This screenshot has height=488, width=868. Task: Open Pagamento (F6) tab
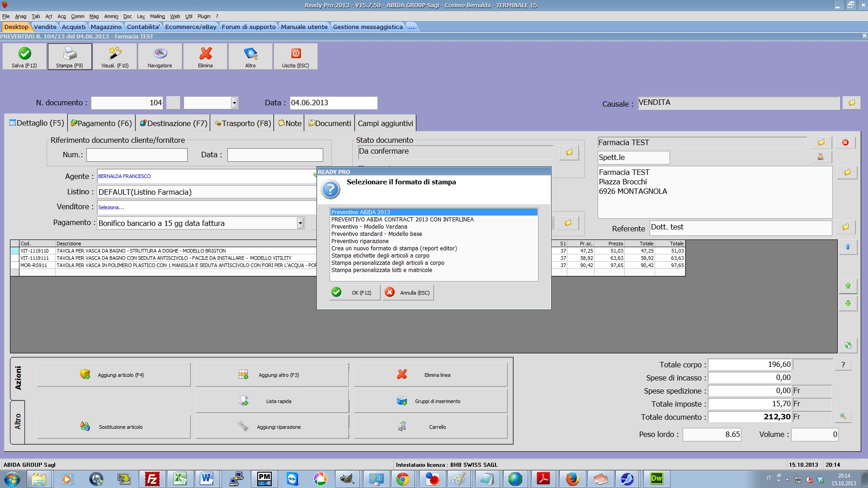101,123
